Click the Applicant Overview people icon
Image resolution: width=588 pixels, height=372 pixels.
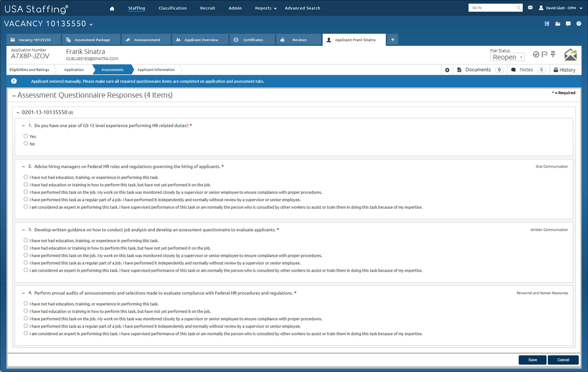[178, 40]
